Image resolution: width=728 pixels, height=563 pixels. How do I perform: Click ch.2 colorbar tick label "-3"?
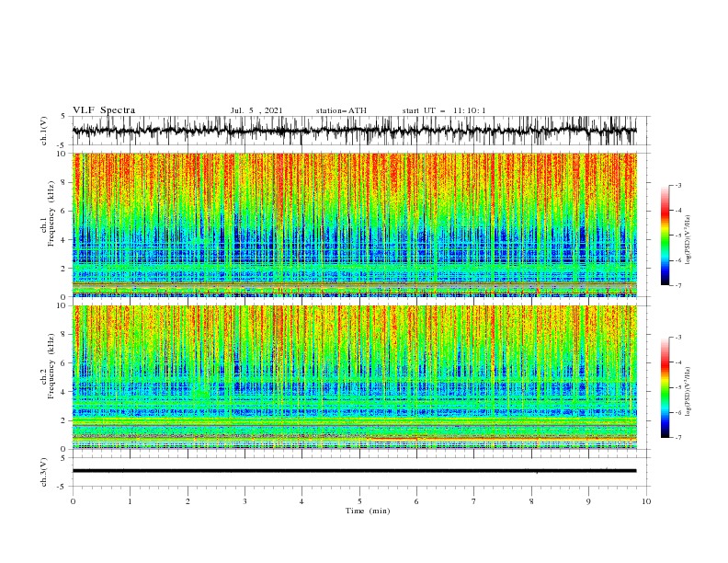pyautogui.click(x=678, y=338)
